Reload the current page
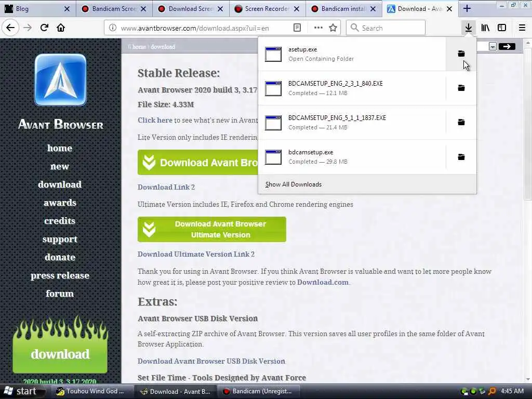The image size is (532, 399). coord(44,28)
